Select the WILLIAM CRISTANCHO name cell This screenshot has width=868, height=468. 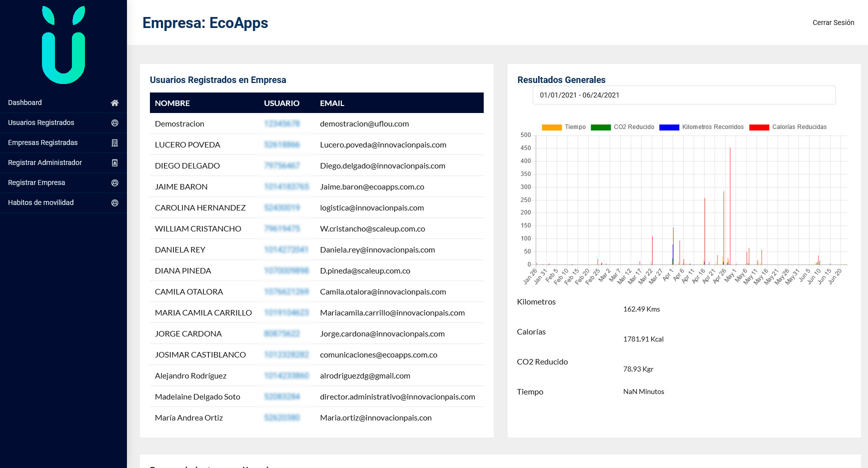[198, 228]
